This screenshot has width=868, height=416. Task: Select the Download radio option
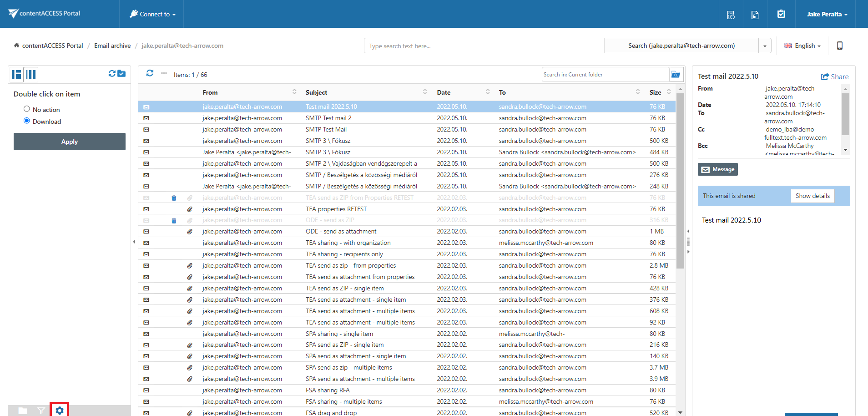pyautogui.click(x=27, y=121)
